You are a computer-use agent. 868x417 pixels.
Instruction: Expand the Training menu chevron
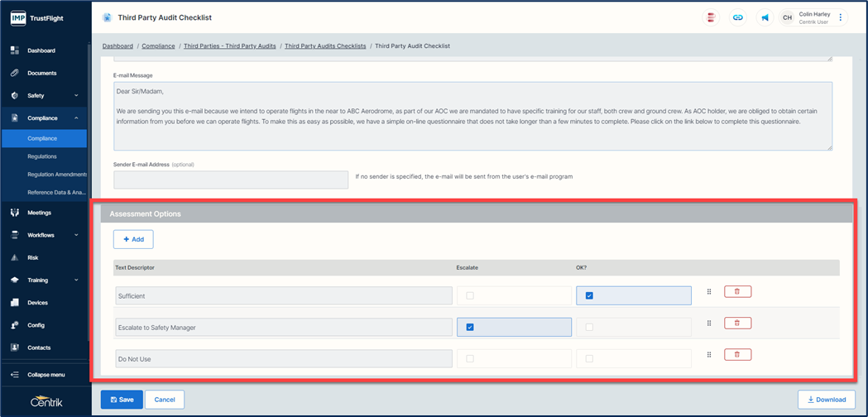76,280
